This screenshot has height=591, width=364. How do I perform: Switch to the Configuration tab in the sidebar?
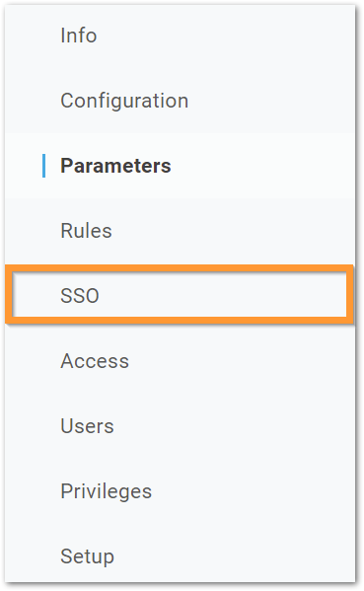point(124,101)
